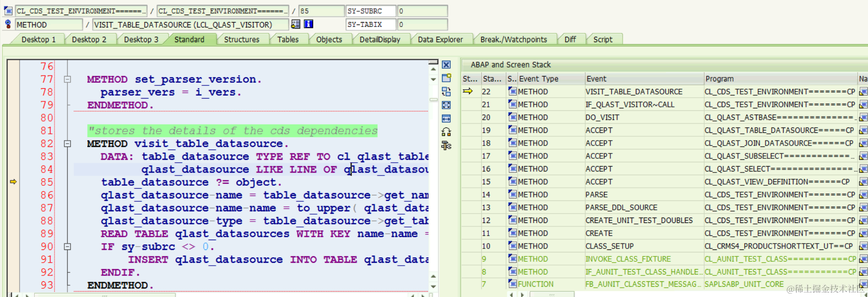Click the VISIT_TABLE_DATASOURCE (LCL_QLAST_VISITOR) field
868x297 pixels.
190,25
